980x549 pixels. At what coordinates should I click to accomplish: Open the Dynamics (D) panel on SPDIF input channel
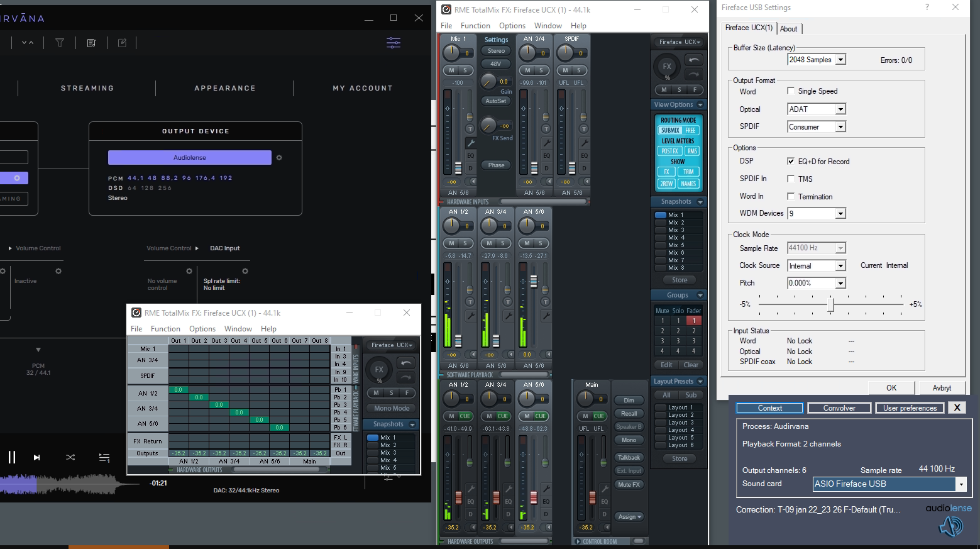[584, 168]
